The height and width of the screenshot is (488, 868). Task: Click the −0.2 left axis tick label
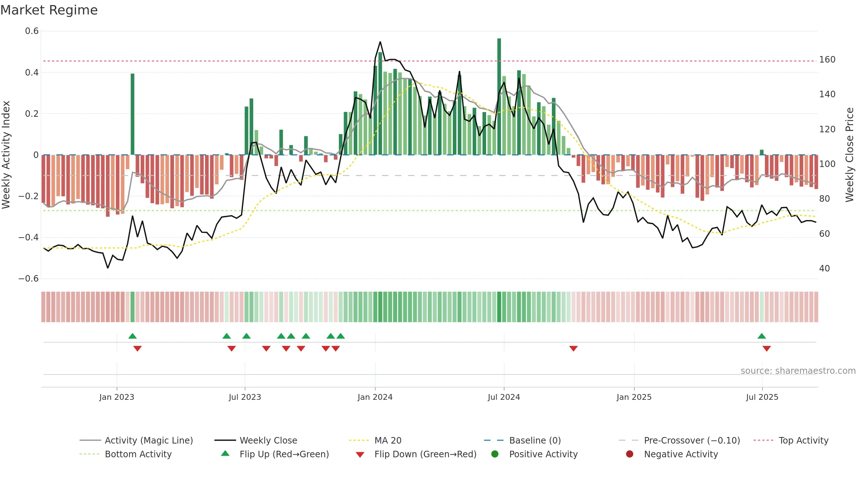tap(29, 196)
